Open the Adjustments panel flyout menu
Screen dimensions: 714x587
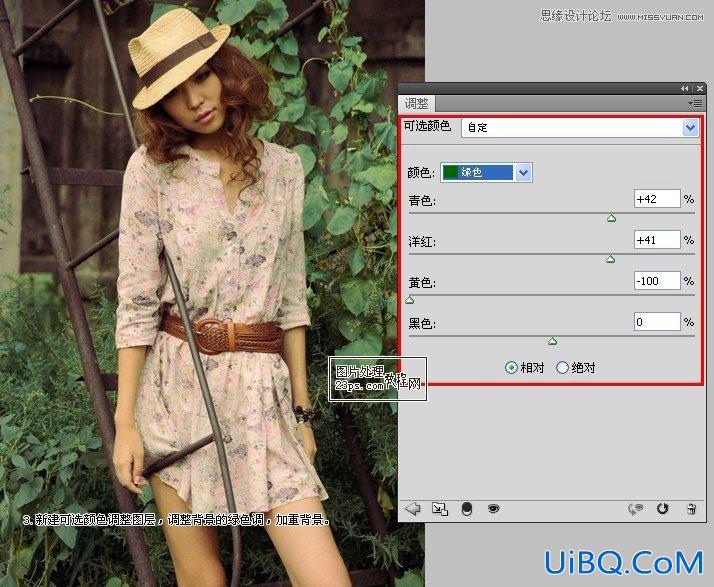[695, 104]
